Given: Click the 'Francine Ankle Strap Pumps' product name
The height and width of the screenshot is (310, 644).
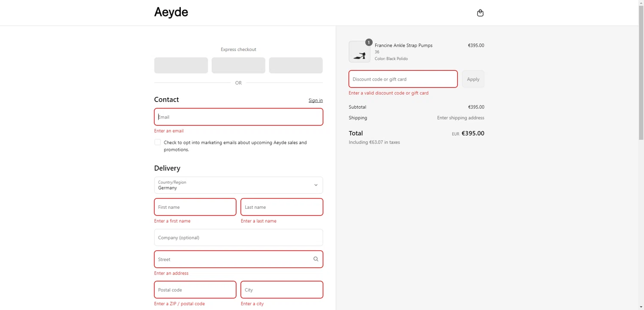Looking at the screenshot, I should tap(404, 45).
